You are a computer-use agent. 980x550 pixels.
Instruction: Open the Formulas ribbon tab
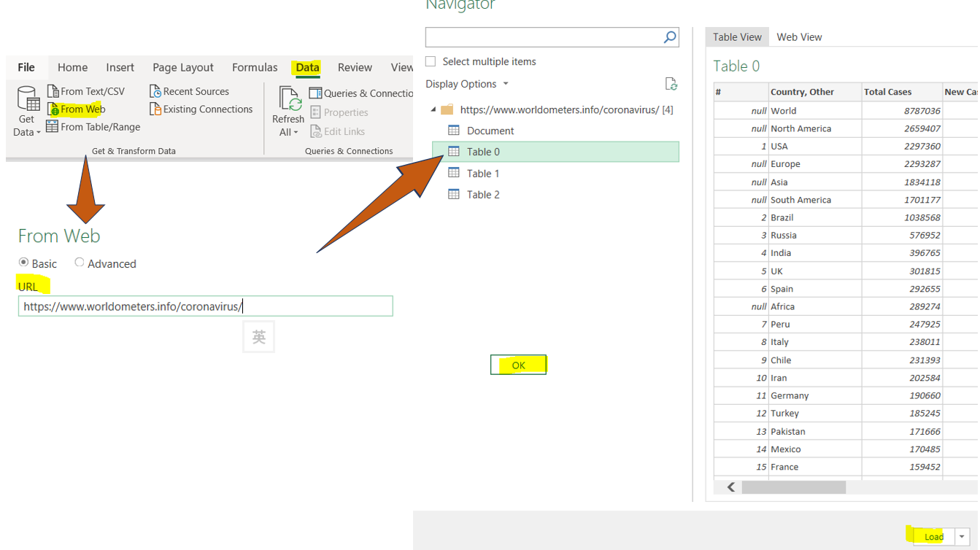coord(255,67)
